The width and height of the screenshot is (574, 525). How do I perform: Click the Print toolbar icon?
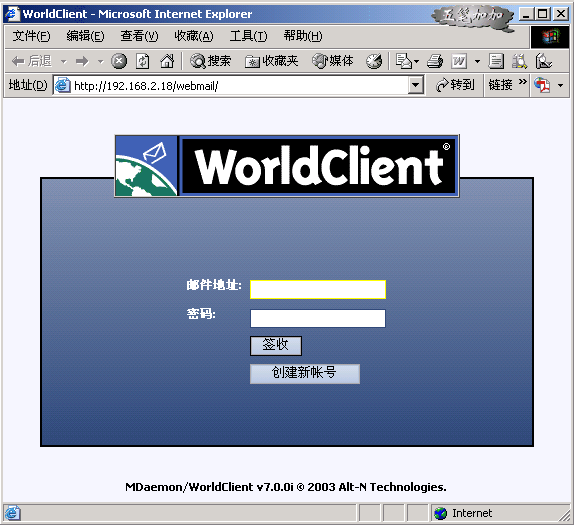[435, 61]
